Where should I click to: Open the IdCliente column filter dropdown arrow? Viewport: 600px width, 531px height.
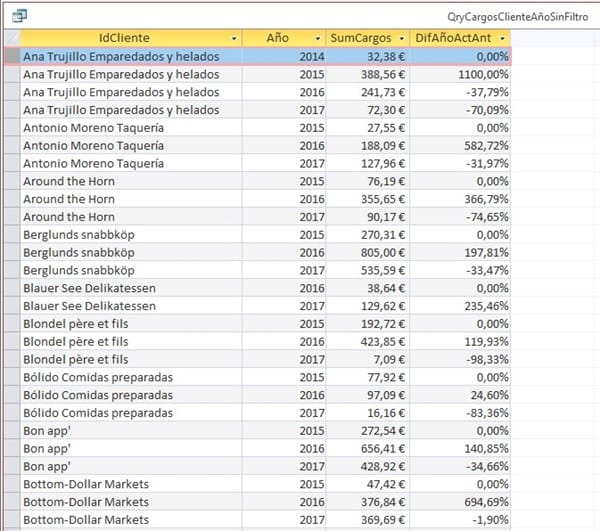point(234,38)
